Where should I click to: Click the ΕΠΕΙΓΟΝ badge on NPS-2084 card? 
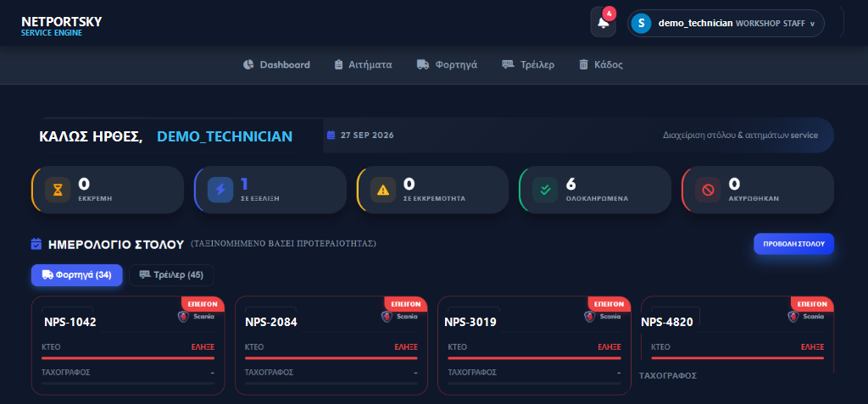tap(406, 304)
